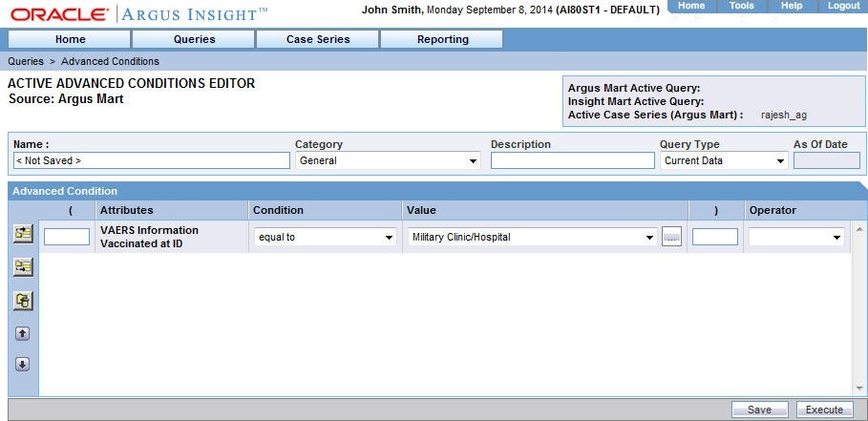
Task: Open the Reporting menu tab
Action: point(442,39)
